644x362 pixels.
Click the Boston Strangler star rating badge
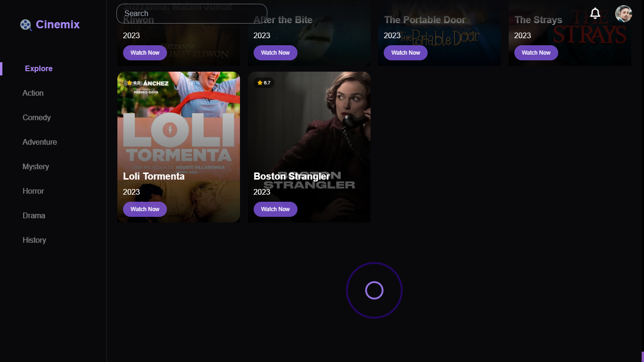coord(264,83)
